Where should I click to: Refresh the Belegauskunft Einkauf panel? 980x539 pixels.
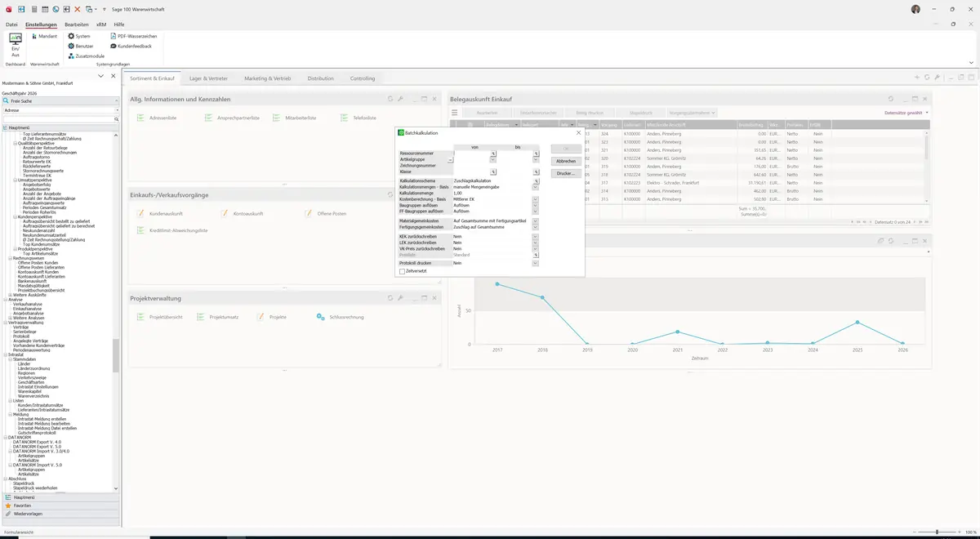click(891, 99)
